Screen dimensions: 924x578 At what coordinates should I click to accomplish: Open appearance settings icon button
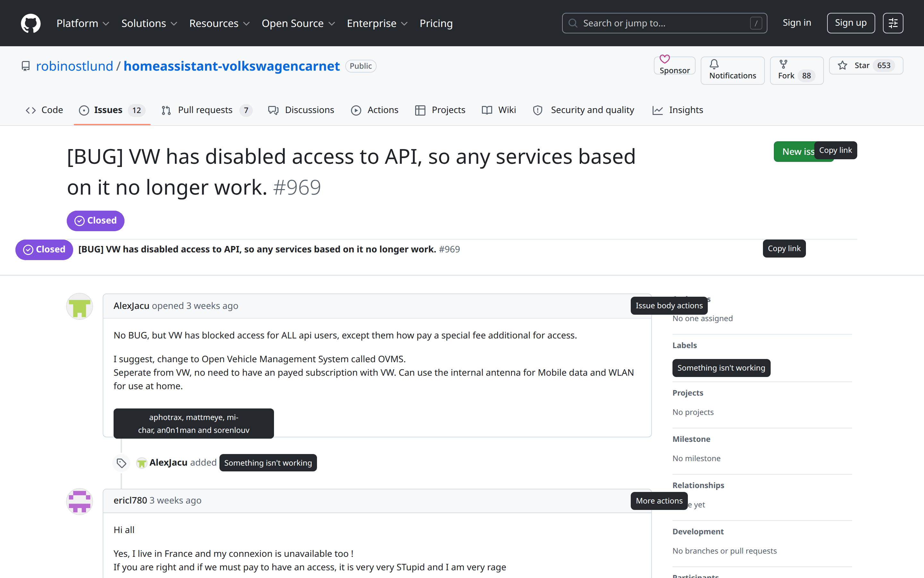pyautogui.click(x=893, y=23)
